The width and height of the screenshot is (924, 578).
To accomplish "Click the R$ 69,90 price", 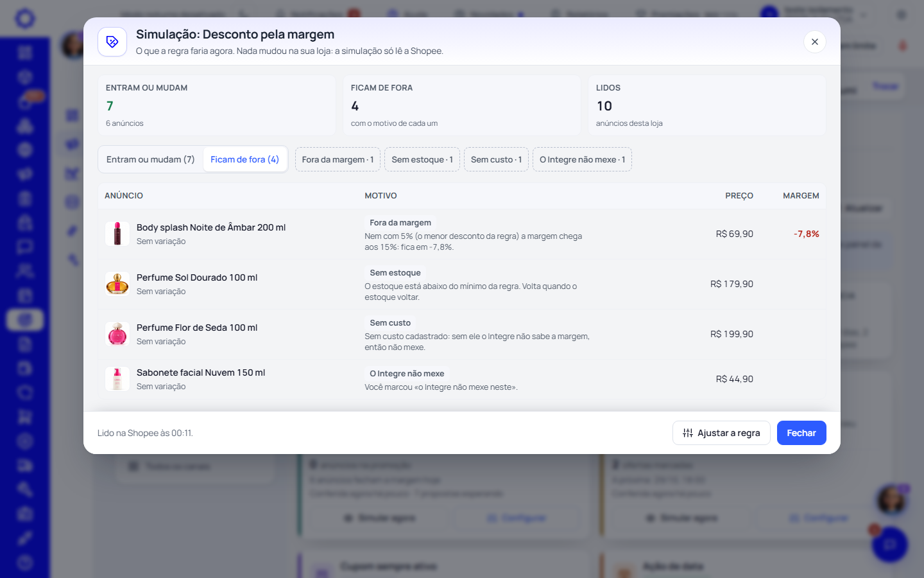I will [x=735, y=234].
